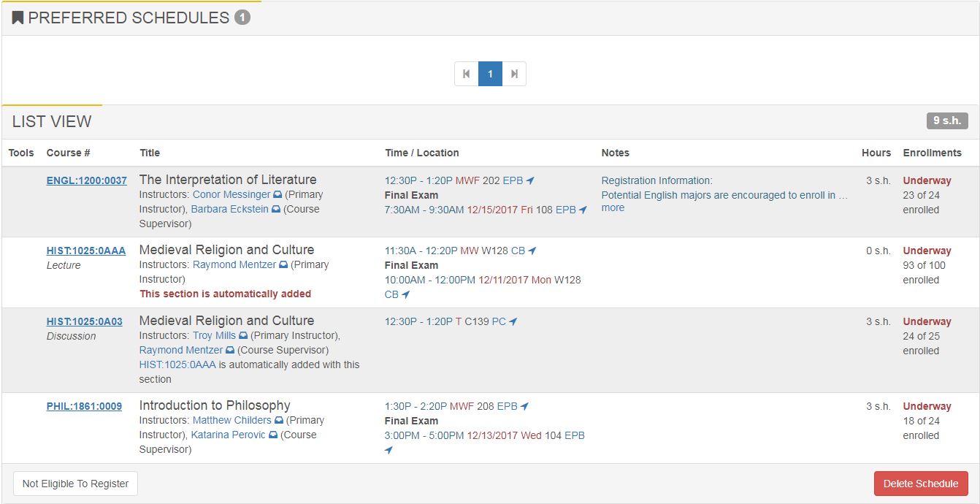The height and width of the screenshot is (504, 980).
Task: Click the '0 s.h.' hours value
Action: click(x=878, y=251)
